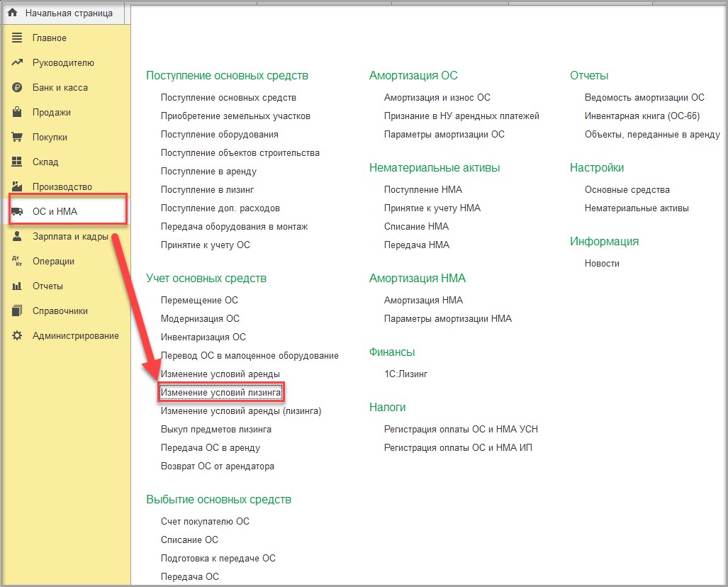Open the Отчеты sidebar section

click(x=47, y=286)
